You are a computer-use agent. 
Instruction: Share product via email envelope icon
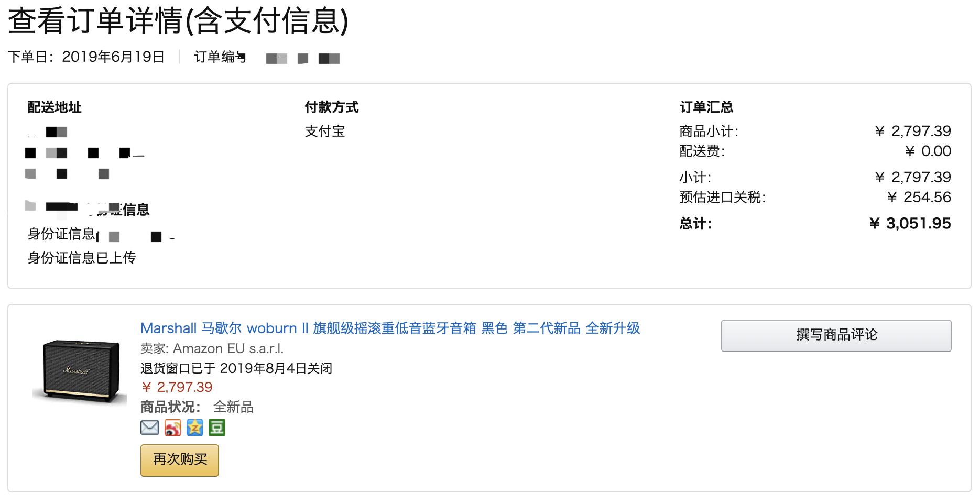click(x=149, y=428)
